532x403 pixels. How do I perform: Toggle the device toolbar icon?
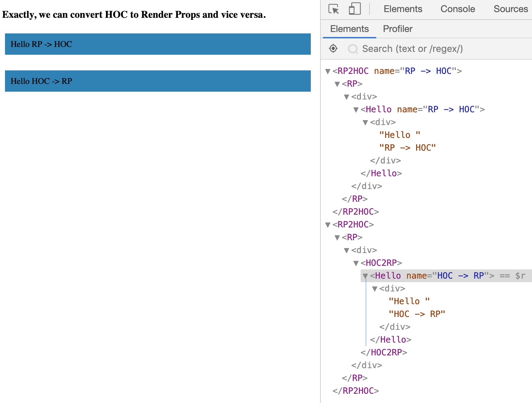point(355,9)
